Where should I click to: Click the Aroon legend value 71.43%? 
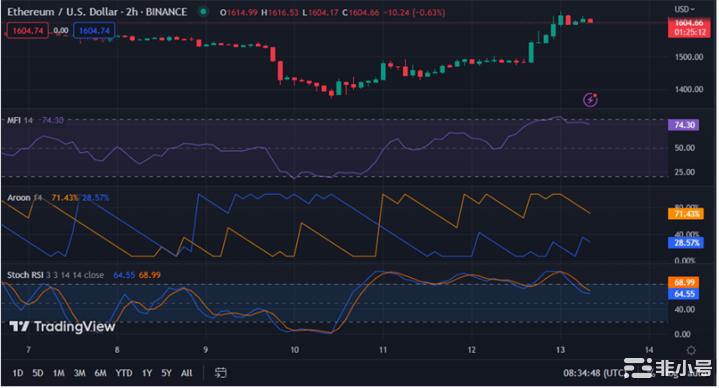coord(65,198)
